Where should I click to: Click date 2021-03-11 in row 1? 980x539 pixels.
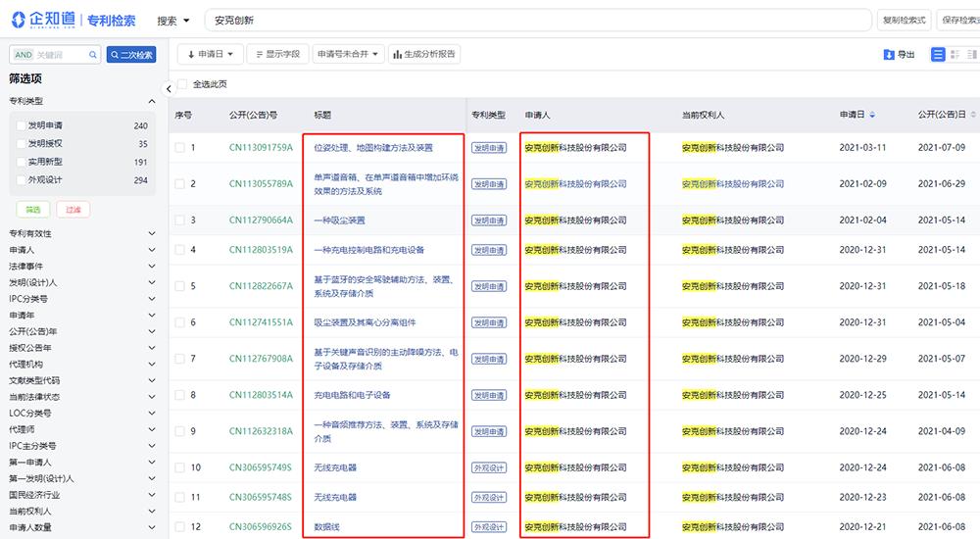point(862,148)
